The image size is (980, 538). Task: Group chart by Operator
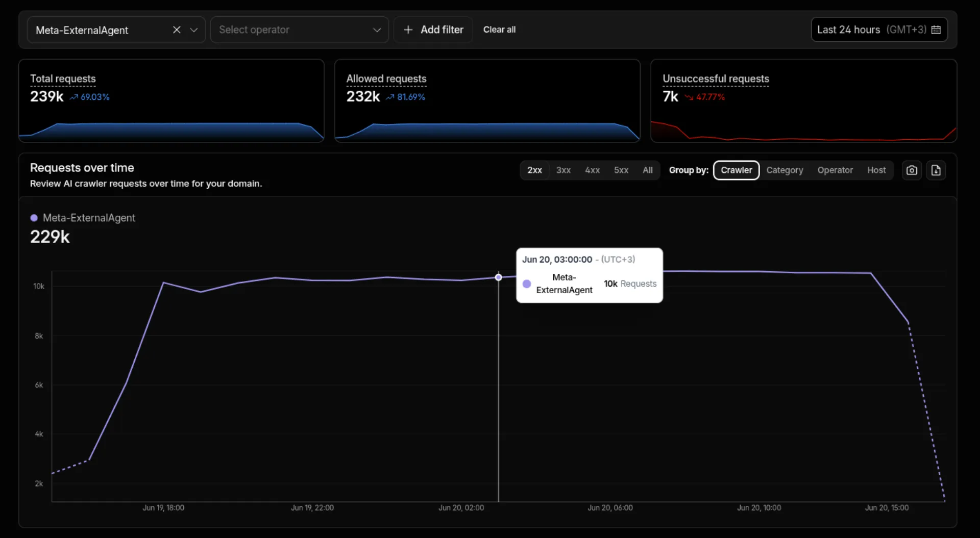(x=835, y=170)
